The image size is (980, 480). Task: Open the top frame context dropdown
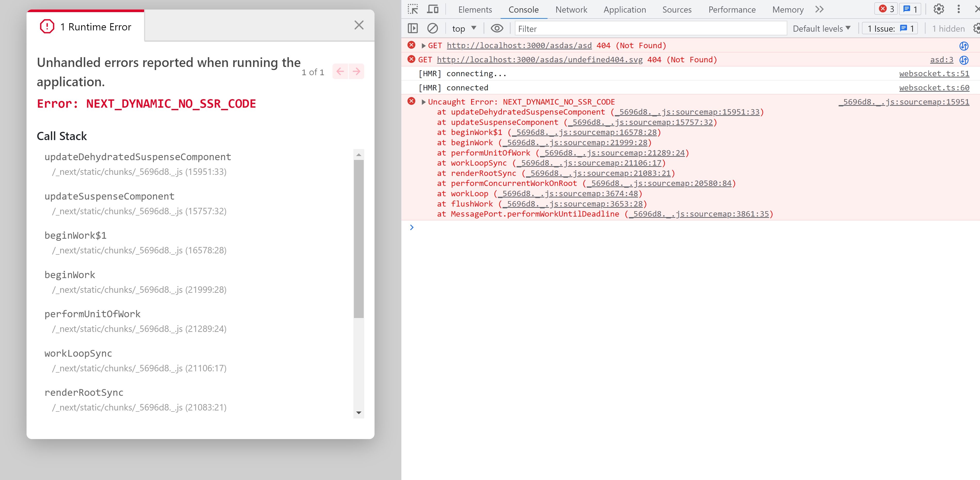coord(463,28)
